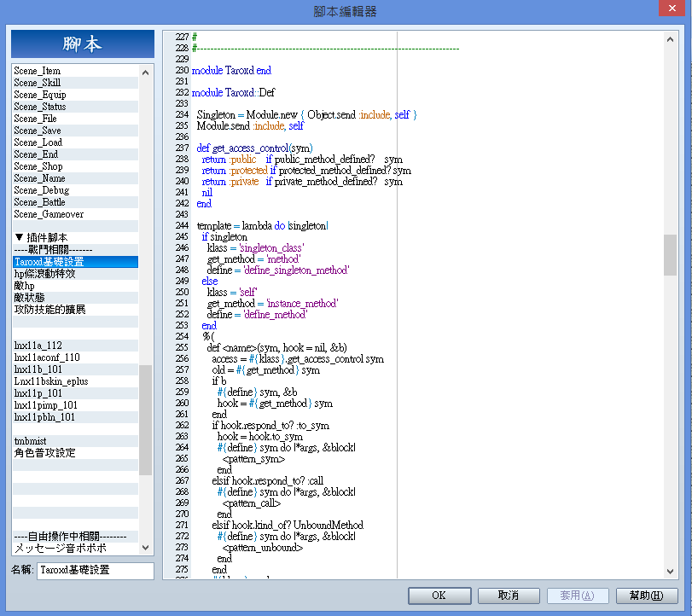Select Scene_Skill script
The height and width of the screenshot is (616, 692).
click(x=75, y=83)
